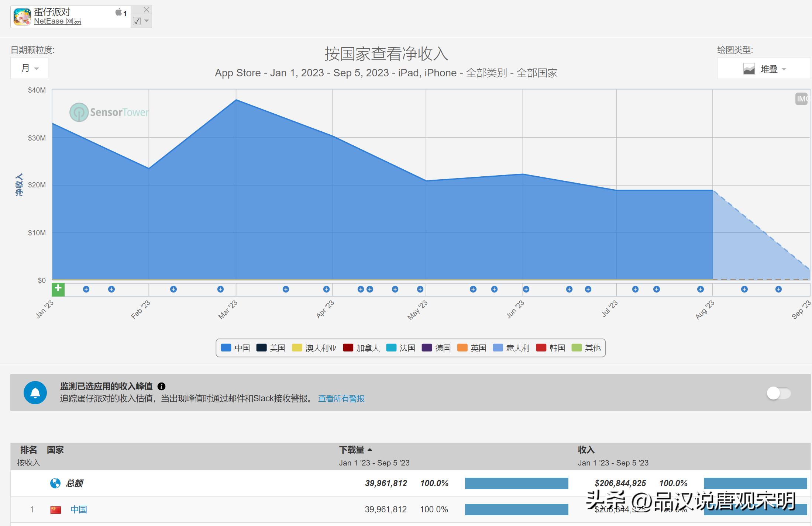The height and width of the screenshot is (526, 812).
Task: Click the China flag icon in the country table
Action: pos(56,509)
